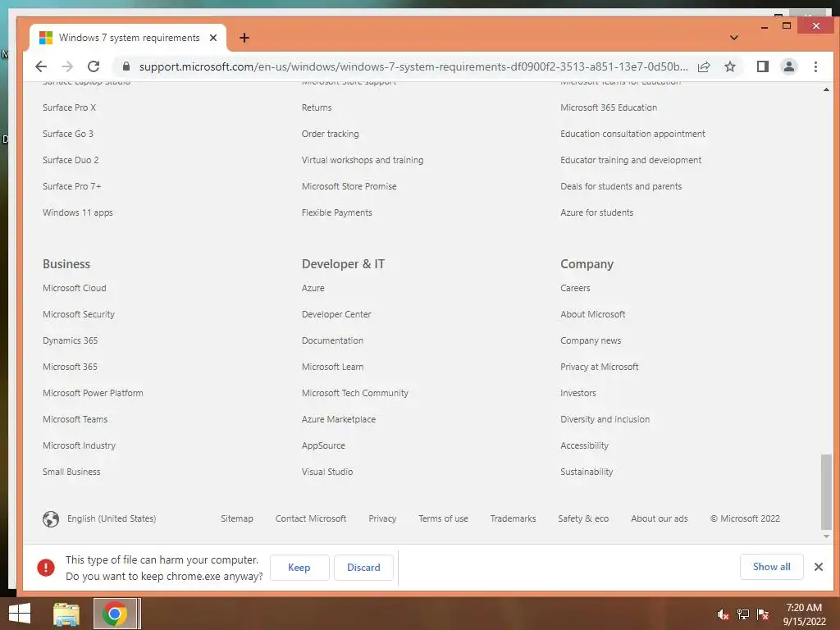Screen dimensions: 840x630
Task: Open the Order tracking link
Action: [330, 134]
